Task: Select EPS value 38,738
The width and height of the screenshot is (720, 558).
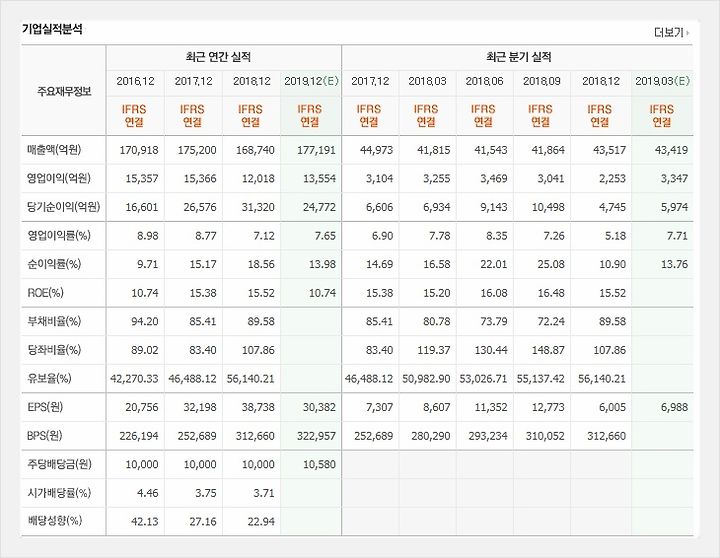Action: (258, 407)
